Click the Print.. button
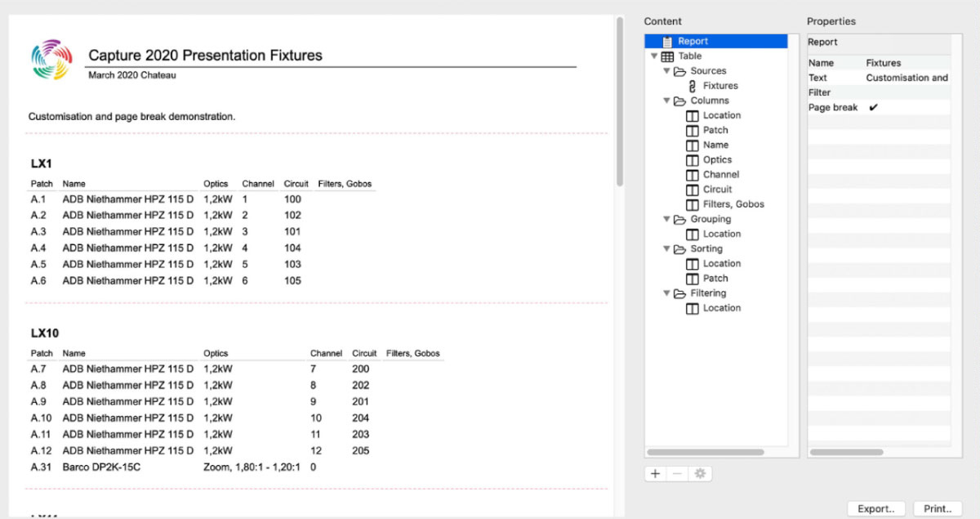Image resolution: width=980 pixels, height=519 pixels. pos(937,508)
